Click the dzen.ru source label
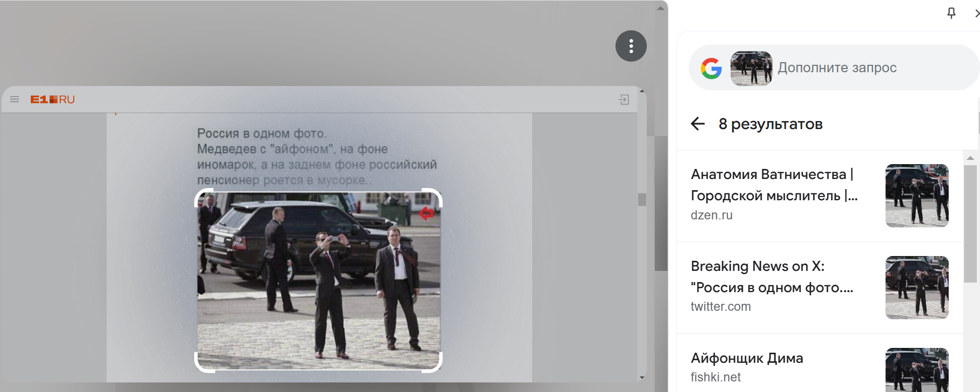980x392 pixels. click(712, 215)
